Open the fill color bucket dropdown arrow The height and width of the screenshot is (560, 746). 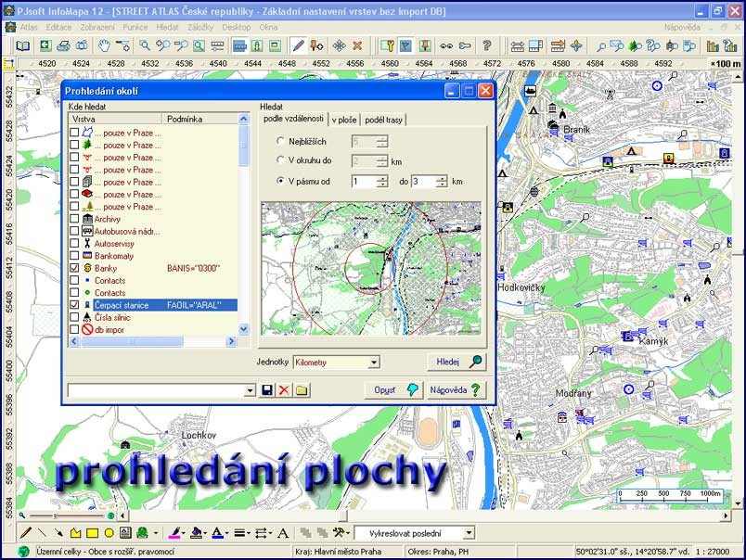click(206, 533)
